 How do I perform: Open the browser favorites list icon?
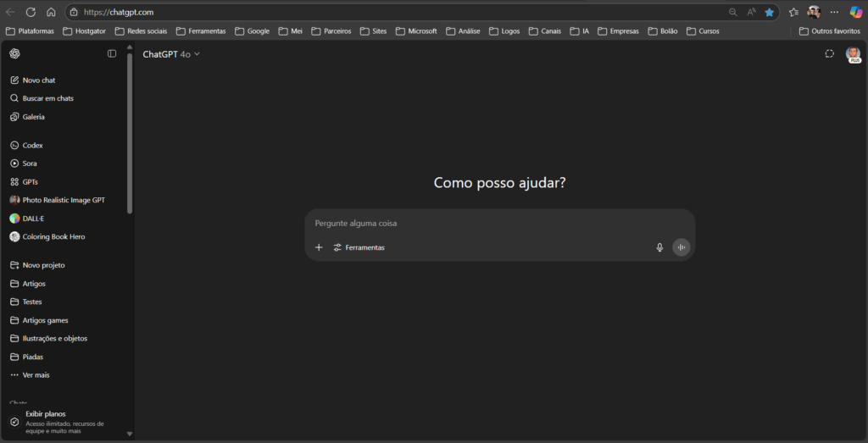tap(793, 12)
